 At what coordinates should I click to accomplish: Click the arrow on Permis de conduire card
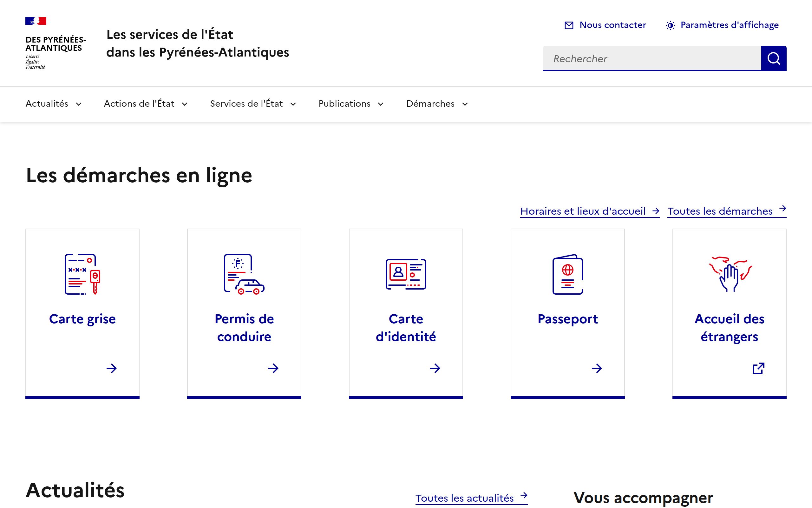pos(273,369)
